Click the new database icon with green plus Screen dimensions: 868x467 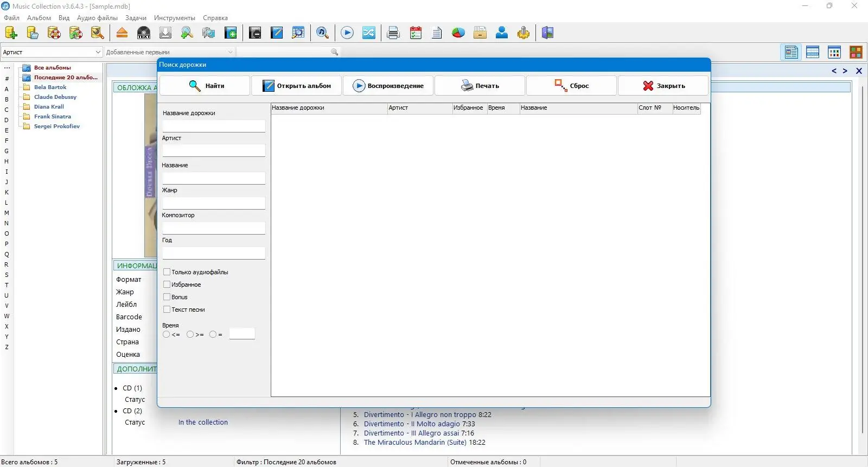[x=11, y=33]
